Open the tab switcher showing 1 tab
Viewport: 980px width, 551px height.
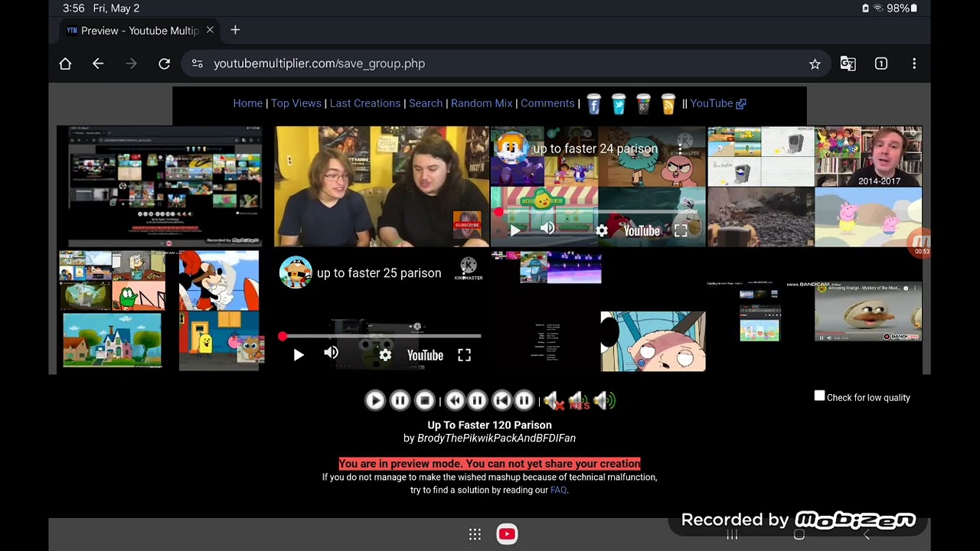(x=881, y=64)
